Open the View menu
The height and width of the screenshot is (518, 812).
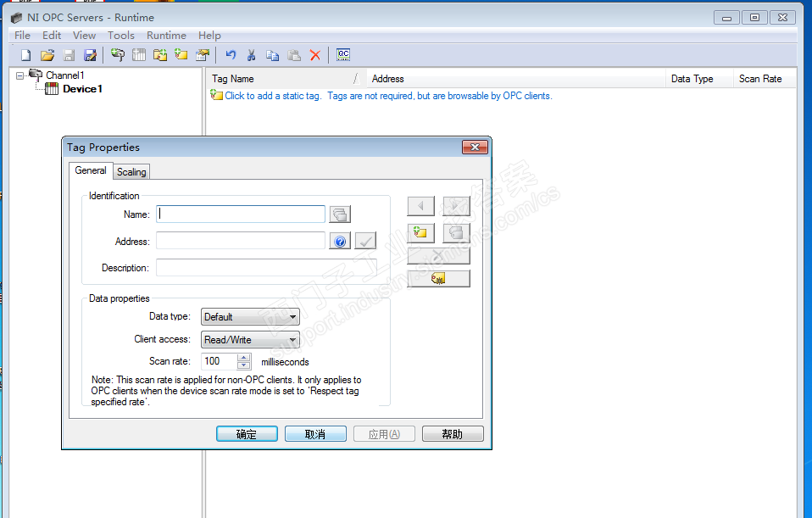pyautogui.click(x=84, y=36)
